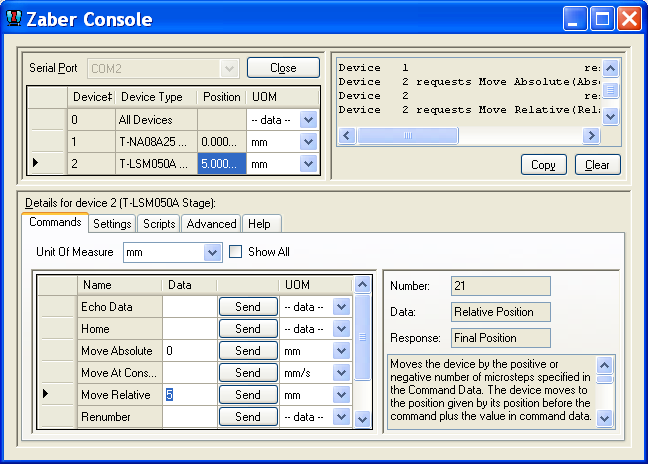Maximize the Zaber Console window

602,19
